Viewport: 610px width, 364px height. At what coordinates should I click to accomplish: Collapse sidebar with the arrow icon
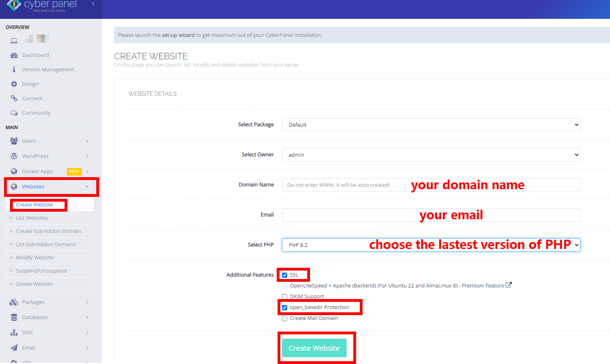(x=93, y=4)
